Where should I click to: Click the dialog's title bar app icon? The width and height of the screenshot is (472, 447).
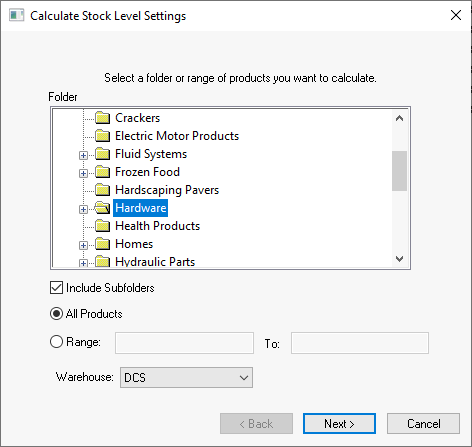point(17,15)
